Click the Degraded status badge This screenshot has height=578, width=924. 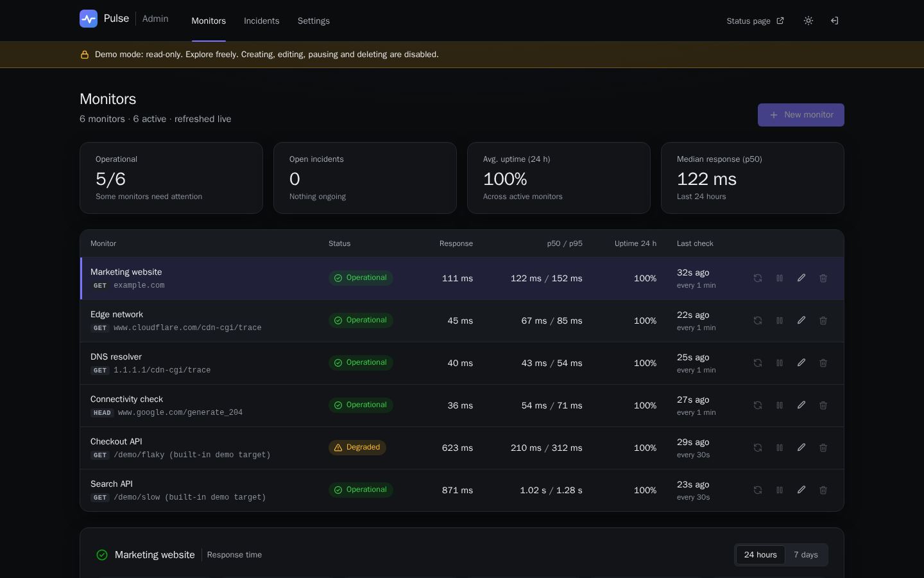(357, 448)
